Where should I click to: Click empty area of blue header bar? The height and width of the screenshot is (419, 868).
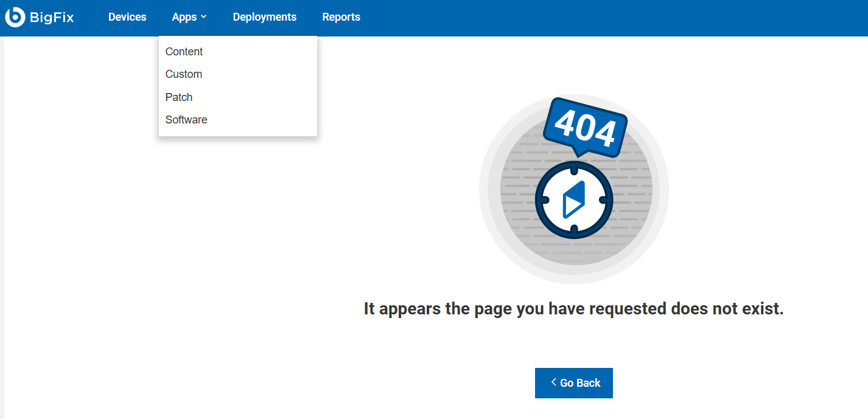click(609, 17)
